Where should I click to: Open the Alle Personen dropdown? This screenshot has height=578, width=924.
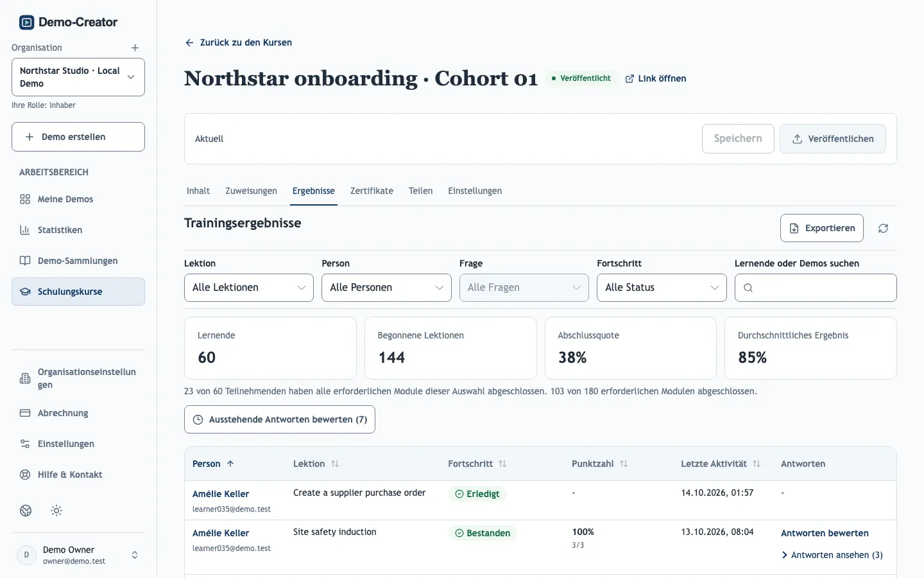coord(386,288)
